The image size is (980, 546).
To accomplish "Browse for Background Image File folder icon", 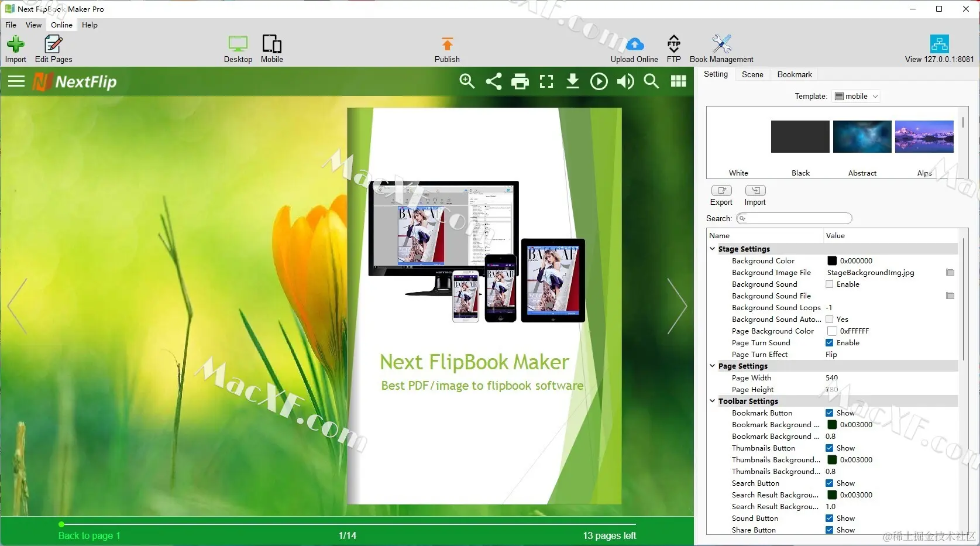I will click(950, 273).
